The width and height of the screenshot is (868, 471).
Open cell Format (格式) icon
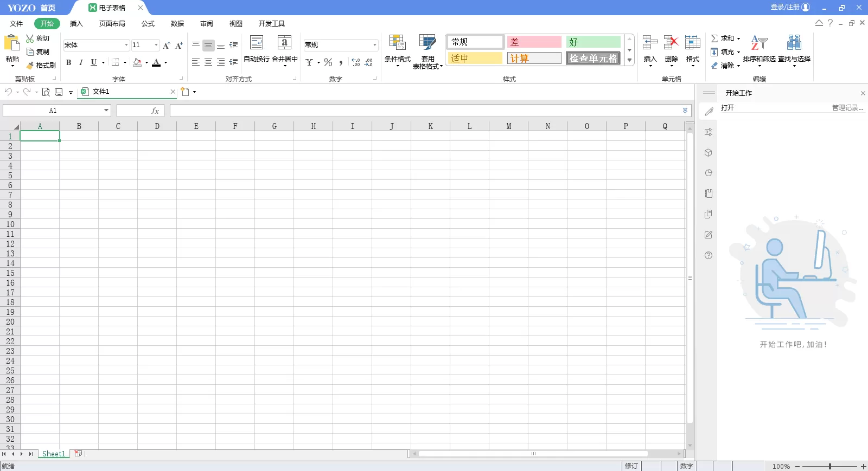pyautogui.click(x=693, y=43)
